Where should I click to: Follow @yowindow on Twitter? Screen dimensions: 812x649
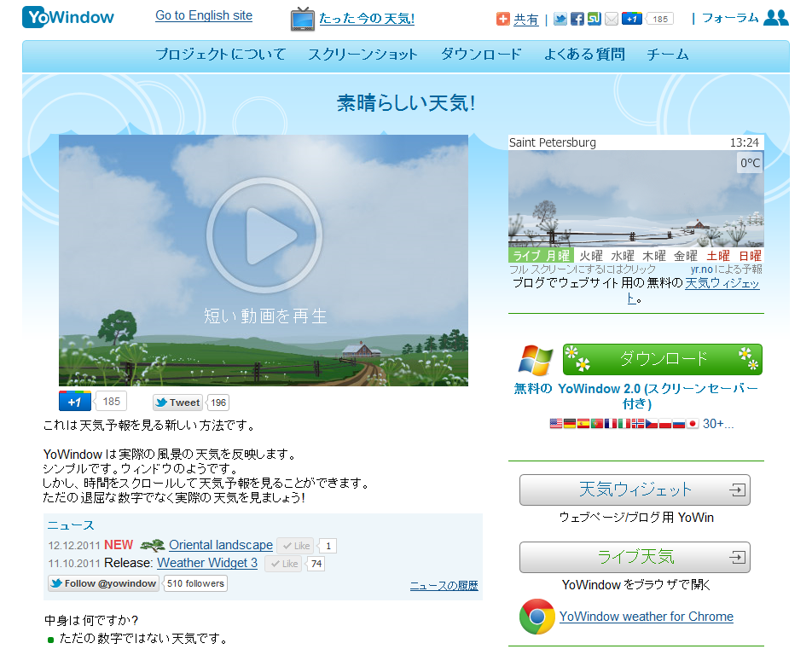(x=102, y=583)
